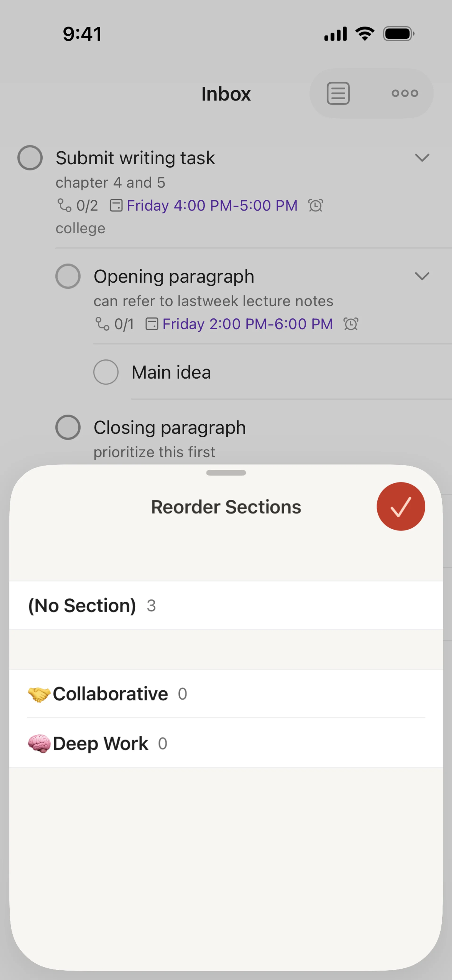This screenshot has width=452, height=980.
Task: Confirm section reorder with red checkmark
Action: 401,506
